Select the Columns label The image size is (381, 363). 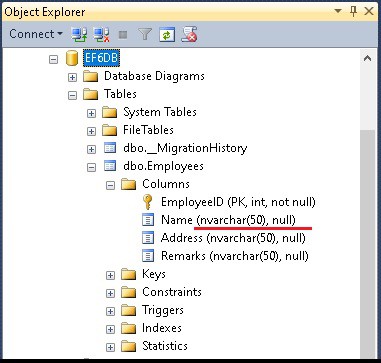(166, 184)
